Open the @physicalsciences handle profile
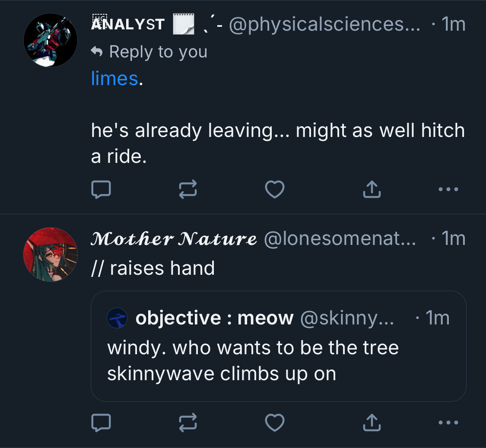 [x=324, y=25]
